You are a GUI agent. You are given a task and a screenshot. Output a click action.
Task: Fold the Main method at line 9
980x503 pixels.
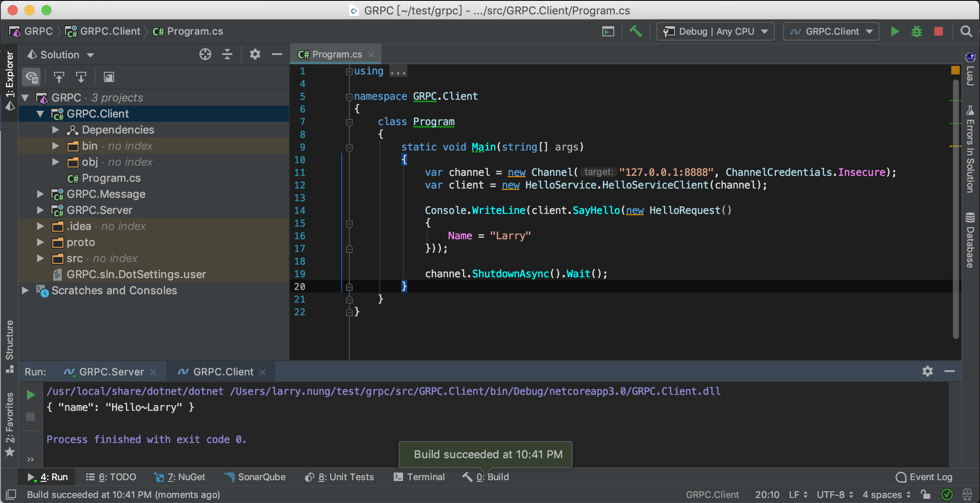click(349, 148)
